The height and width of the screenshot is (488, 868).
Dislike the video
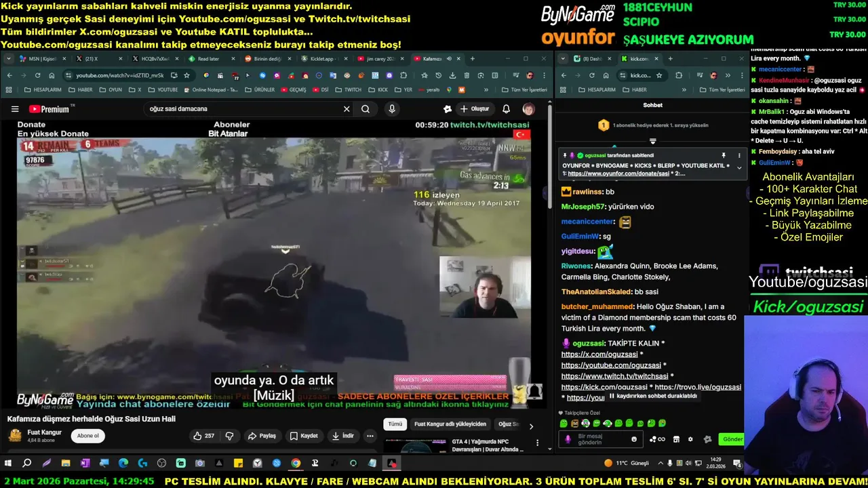click(229, 436)
